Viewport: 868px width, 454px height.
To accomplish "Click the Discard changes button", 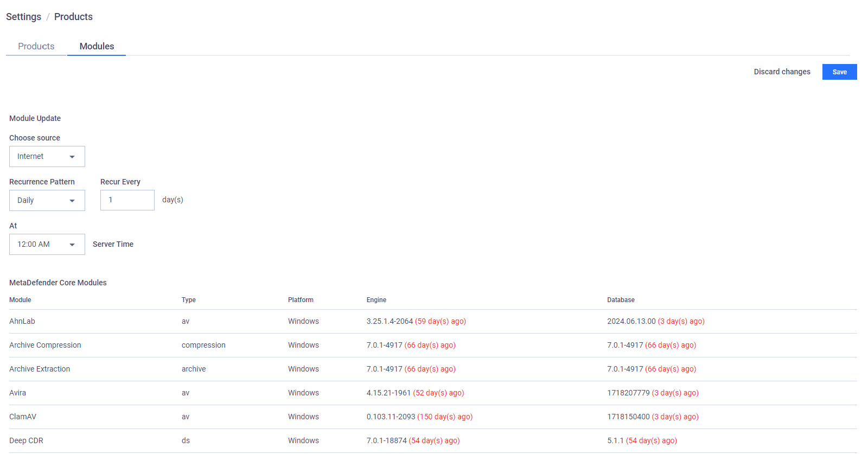I will 782,72.
